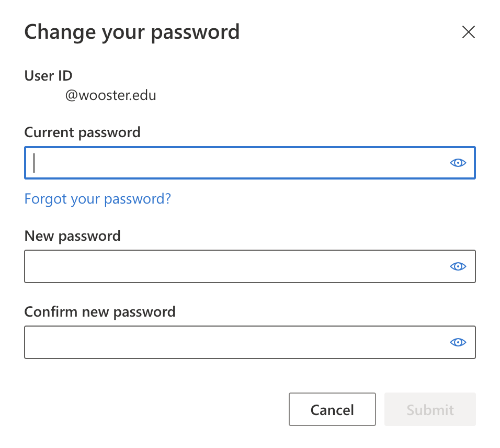Click the greyed-out Submit button
Image resolution: width=500 pixels, height=448 pixels.
(x=430, y=409)
